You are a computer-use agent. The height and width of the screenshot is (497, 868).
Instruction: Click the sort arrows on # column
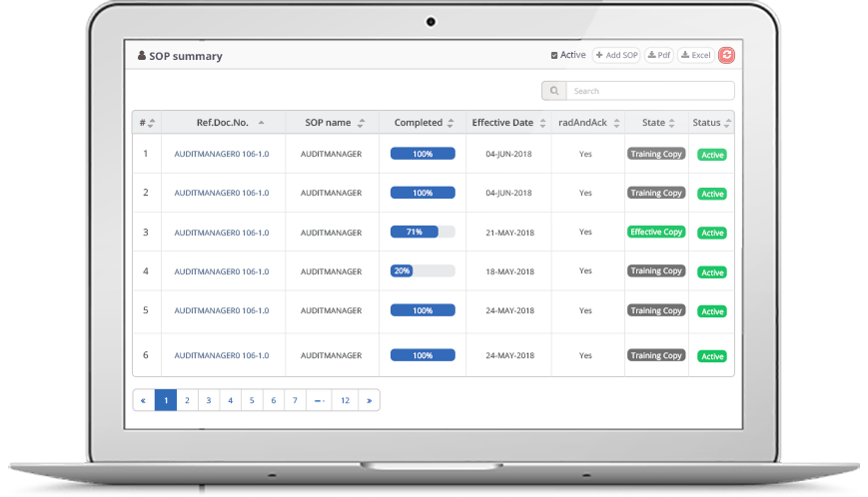point(151,123)
